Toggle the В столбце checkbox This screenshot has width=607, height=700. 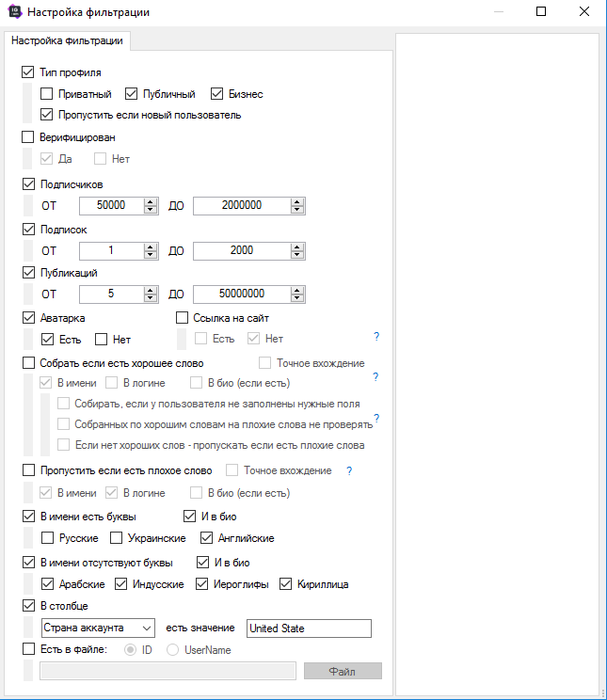coord(28,606)
